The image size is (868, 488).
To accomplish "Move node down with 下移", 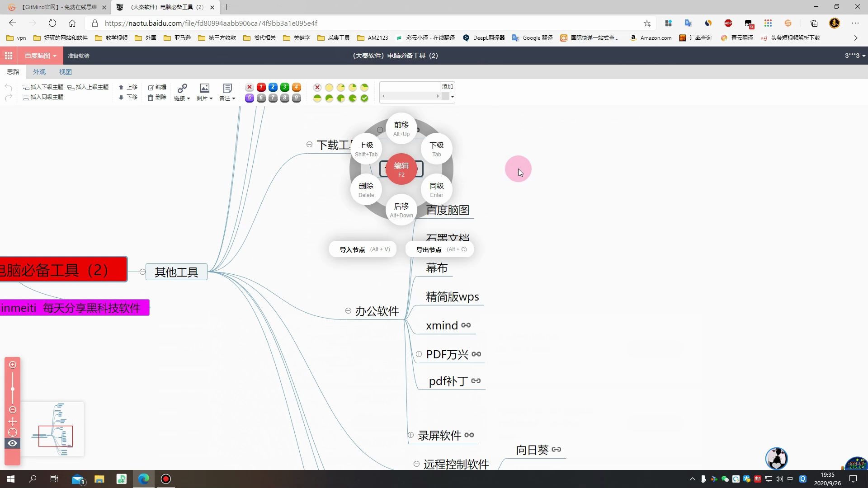I will (x=128, y=97).
